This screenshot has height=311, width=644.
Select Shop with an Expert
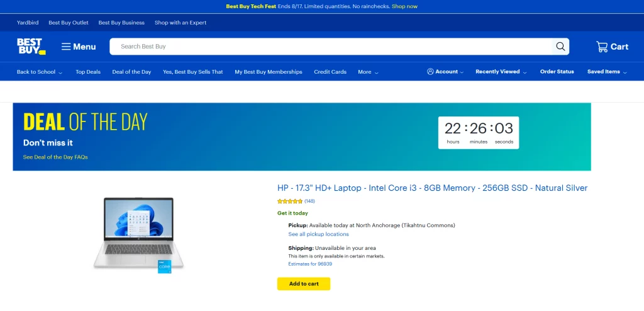pos(180,23)
